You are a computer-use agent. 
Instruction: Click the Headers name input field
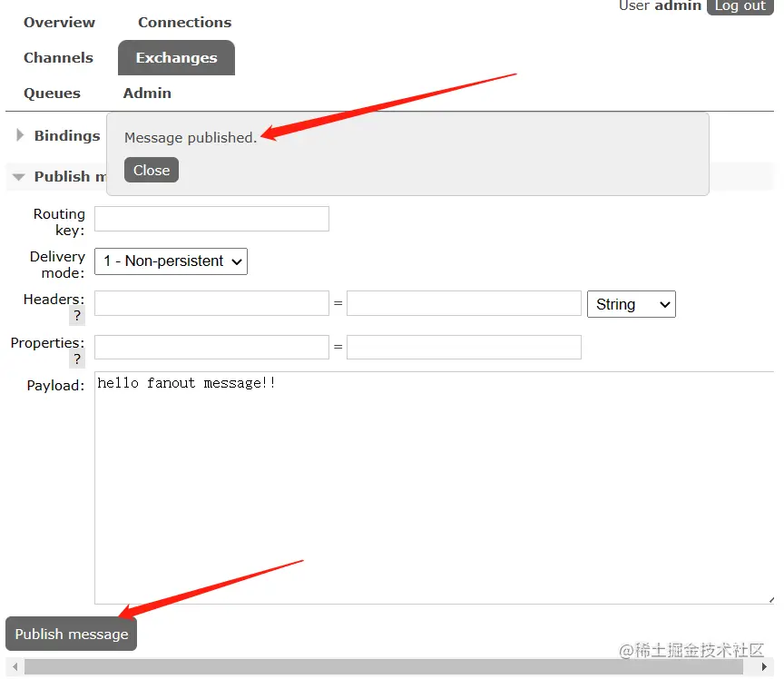(x=212, y=303)
